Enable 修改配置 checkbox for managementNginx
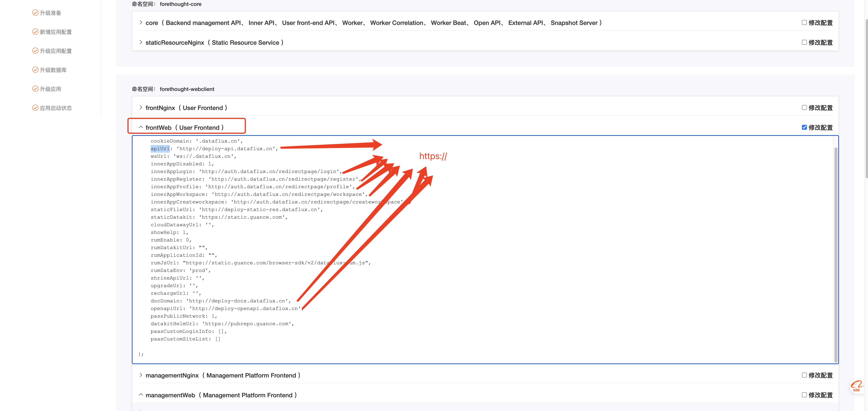This screenshot has height=411, width=868. click(804, 375)
